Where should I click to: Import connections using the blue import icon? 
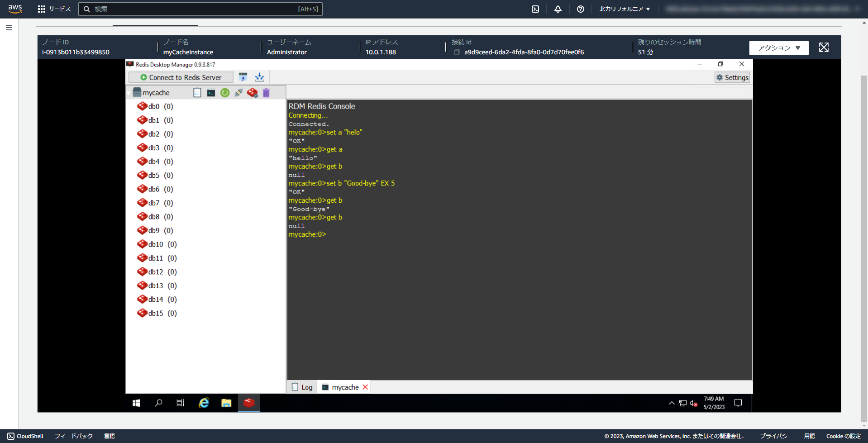pyautogui.click(x=259, y=77)
